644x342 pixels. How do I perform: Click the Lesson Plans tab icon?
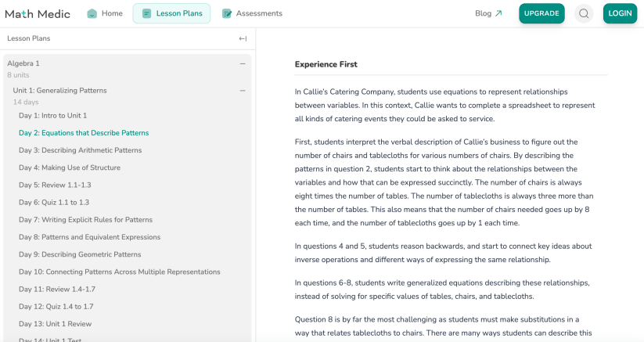[x=147, y=13]
